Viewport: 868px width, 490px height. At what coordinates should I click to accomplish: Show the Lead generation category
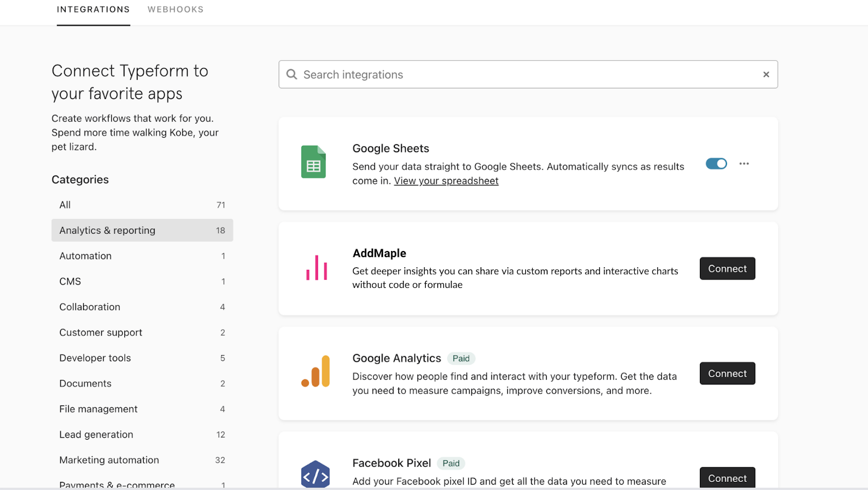pos(142,434)
